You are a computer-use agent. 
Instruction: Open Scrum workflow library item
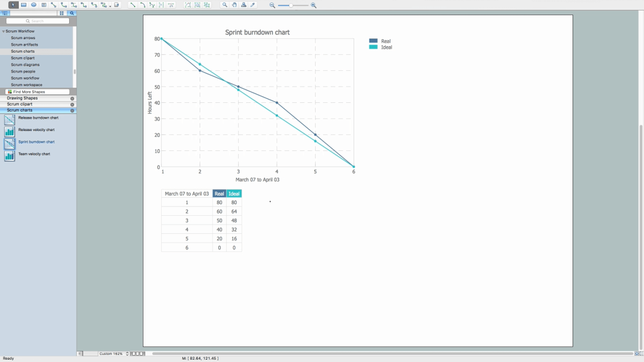coord(25,78)
